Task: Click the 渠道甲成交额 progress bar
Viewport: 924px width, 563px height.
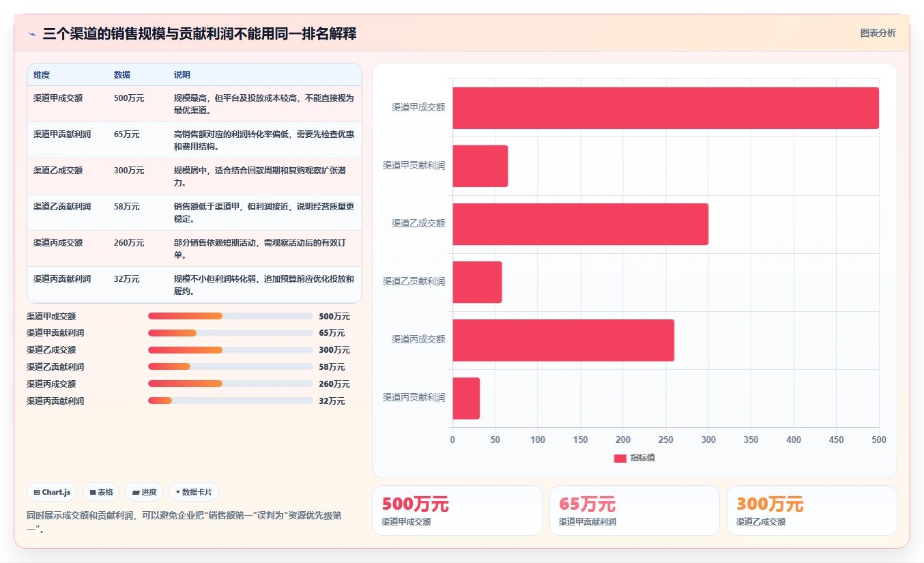Action: tap(230, 316)
